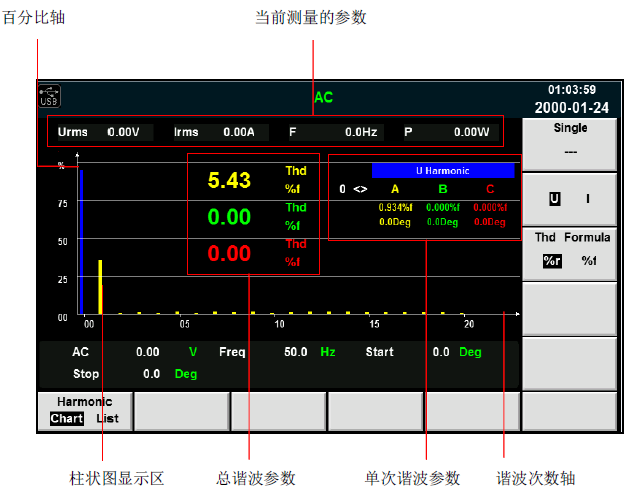This screenshot has height=490, width=630.
Task: Select the U voltage option
Action: [x=553, y=199]
